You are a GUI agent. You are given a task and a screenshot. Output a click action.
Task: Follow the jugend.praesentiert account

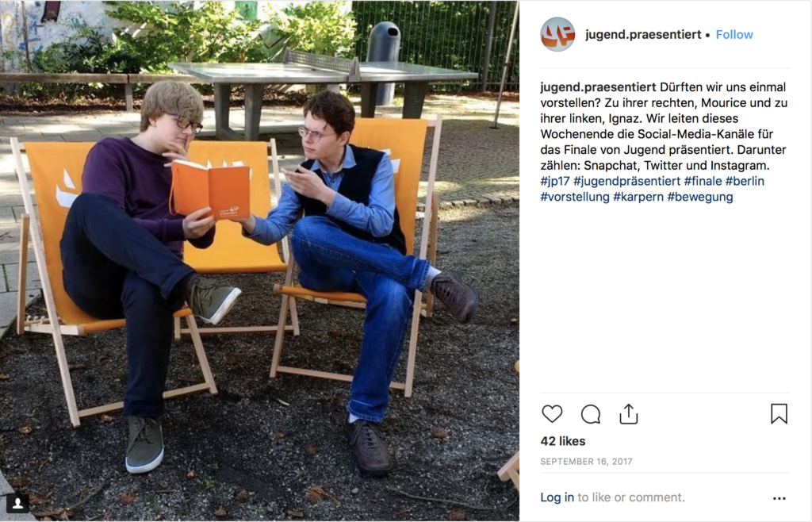734,35
